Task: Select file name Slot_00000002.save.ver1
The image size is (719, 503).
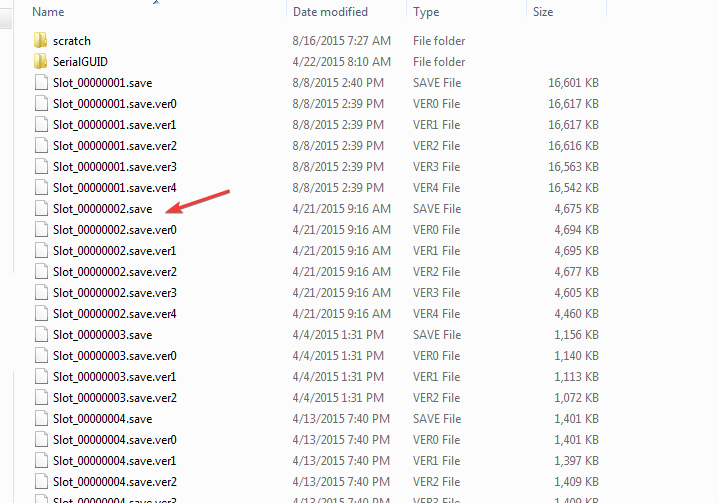Action: pyautogui.click(x=115, y=251)
